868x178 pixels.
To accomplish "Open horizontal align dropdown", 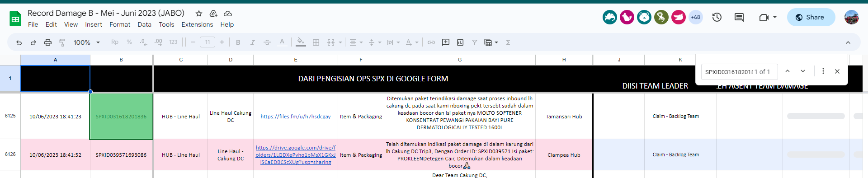I will [x=356, y=42].
